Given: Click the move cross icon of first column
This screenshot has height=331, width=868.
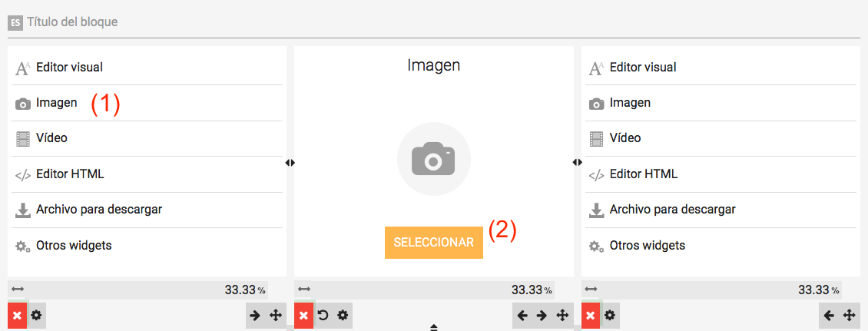Looking at the screenshot, I should [x=275, y=316].
